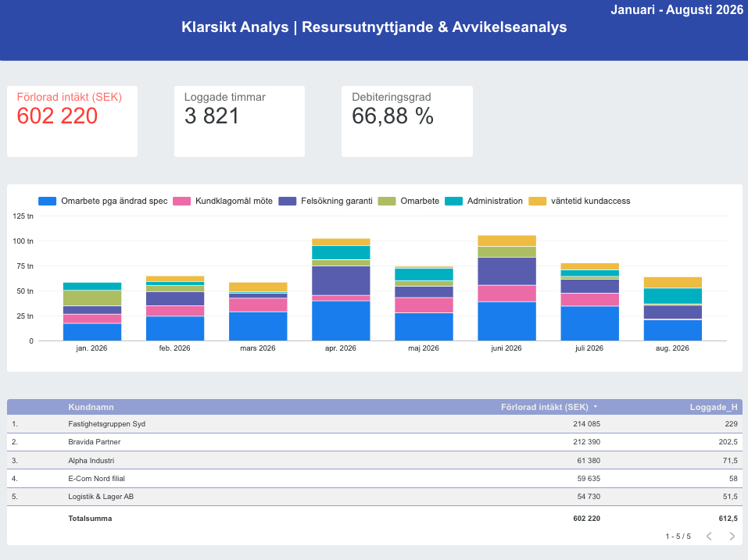Viewport: 748px width, 560px height.
Task: Click the 54 730 lost revenue value
Action: 589,497
